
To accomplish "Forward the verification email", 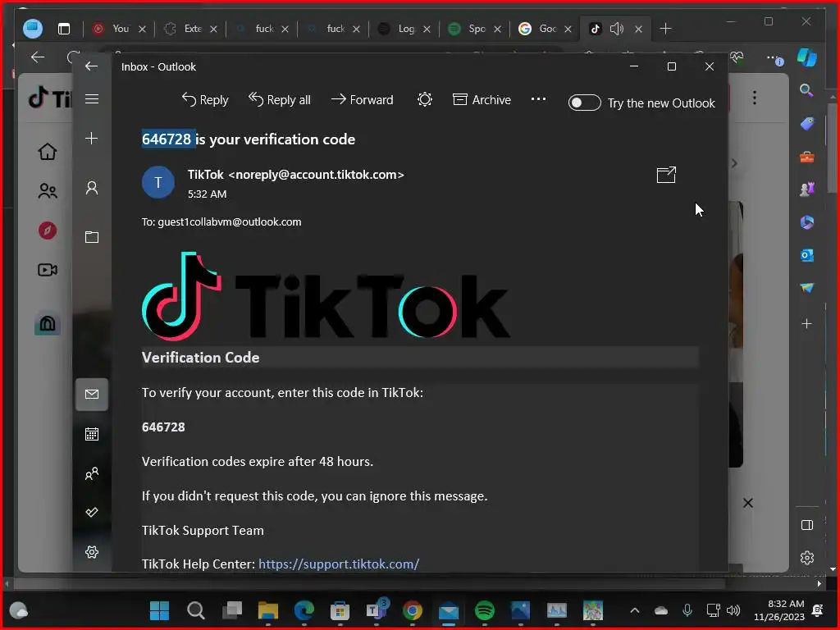I will [x=362, y=99].
